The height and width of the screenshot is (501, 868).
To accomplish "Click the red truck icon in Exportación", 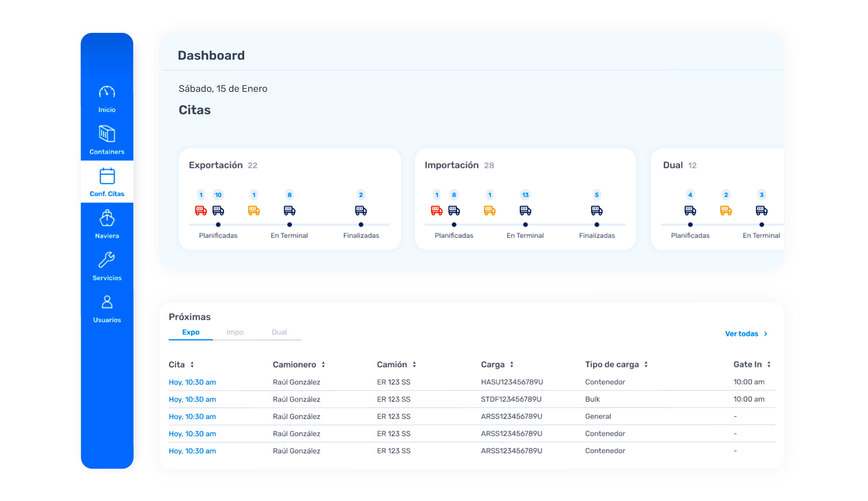I will (201, 210).
